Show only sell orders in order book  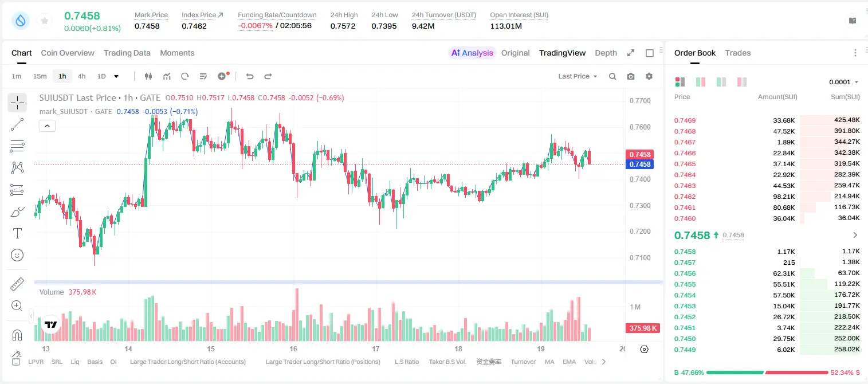[742, 82]
